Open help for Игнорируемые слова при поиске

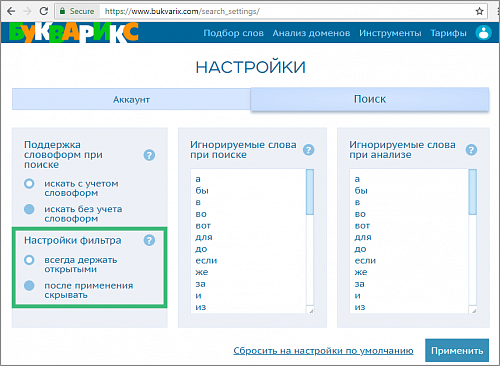(x=308, y=150)
